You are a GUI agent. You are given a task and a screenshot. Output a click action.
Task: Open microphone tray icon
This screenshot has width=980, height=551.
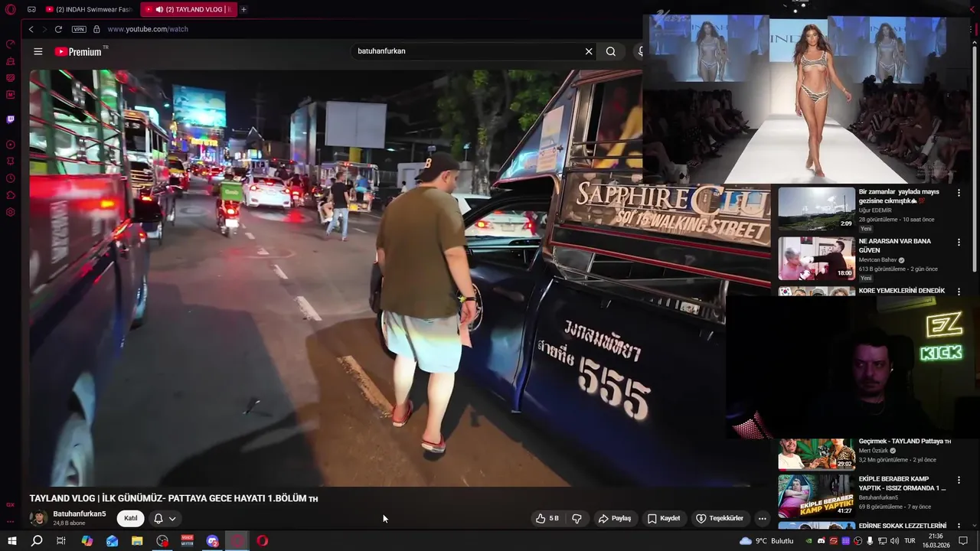[x=870, y=541]
